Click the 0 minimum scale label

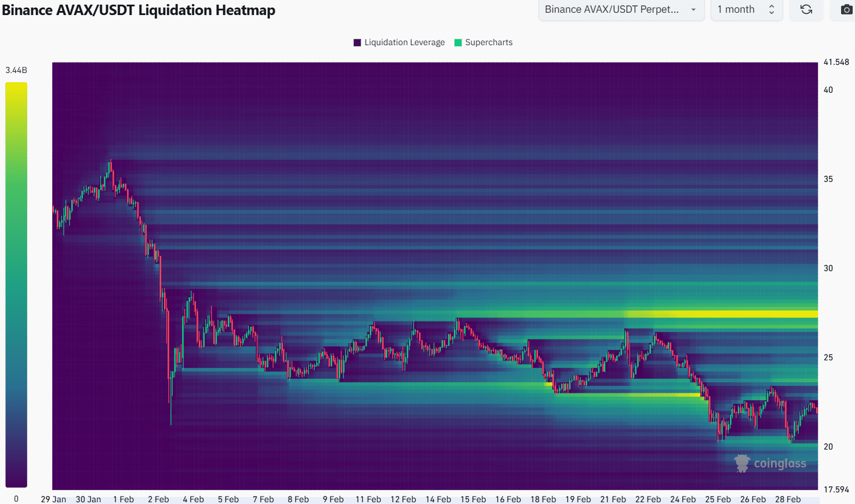click(x=16, y=499)
